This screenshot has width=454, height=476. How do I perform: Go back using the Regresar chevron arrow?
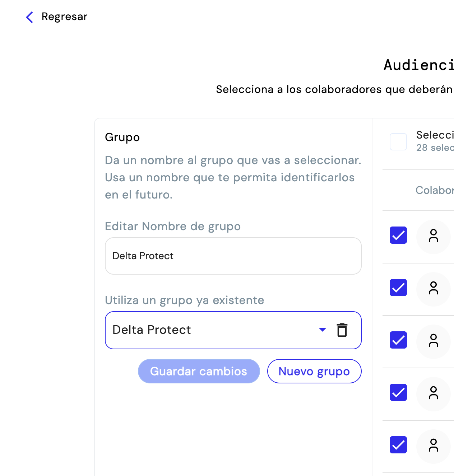(30, 17)
